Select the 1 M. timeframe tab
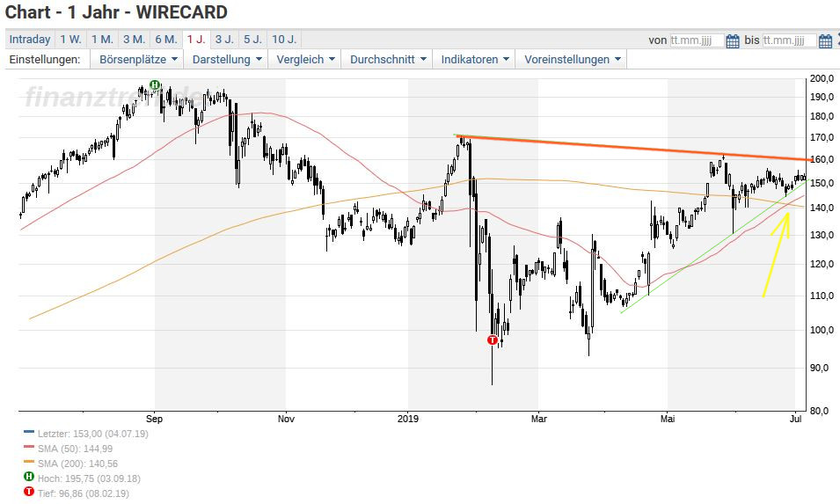The height and width of the screenshot is (504, 840). tap(102, 40)
